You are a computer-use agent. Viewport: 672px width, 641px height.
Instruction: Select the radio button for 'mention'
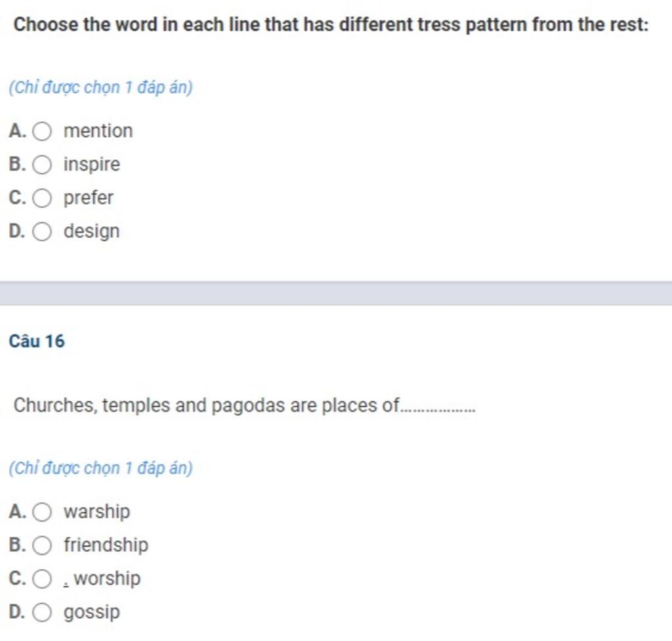coord(42,131)
